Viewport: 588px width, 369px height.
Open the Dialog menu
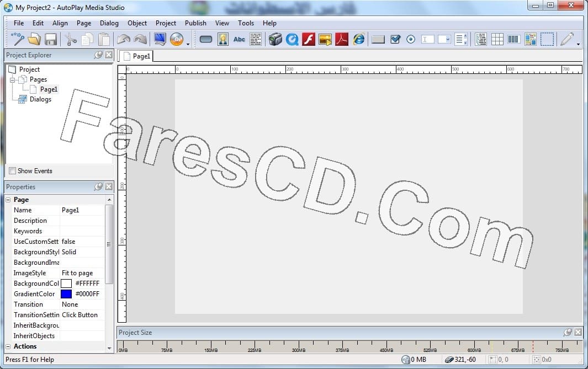point(109,23)
